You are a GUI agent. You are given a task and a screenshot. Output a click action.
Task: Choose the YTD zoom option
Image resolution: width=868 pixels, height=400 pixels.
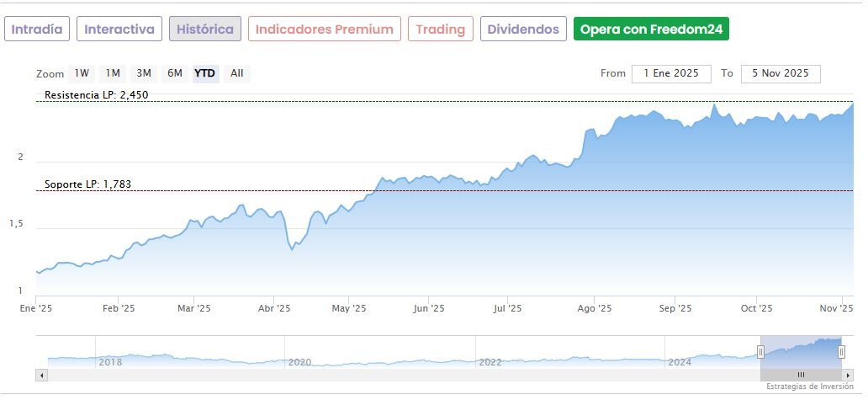pyautogui.click(x=205, y=73)
